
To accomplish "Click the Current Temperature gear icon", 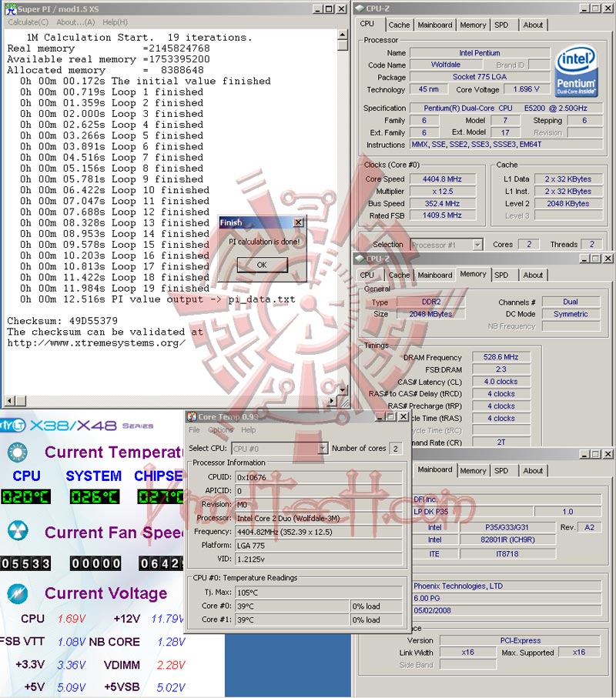I will tap(18, 453).
